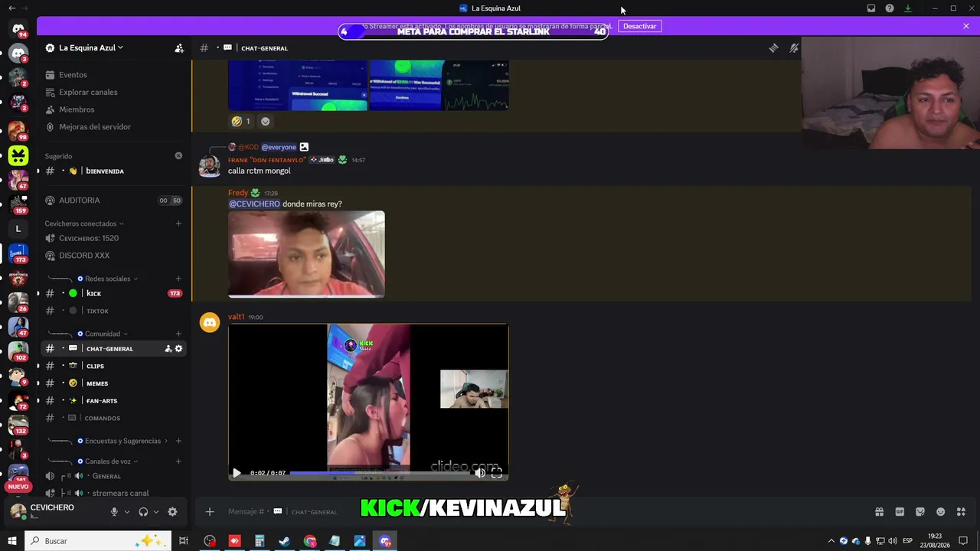Toggle headphones deafen in user panel

point(143,512)
